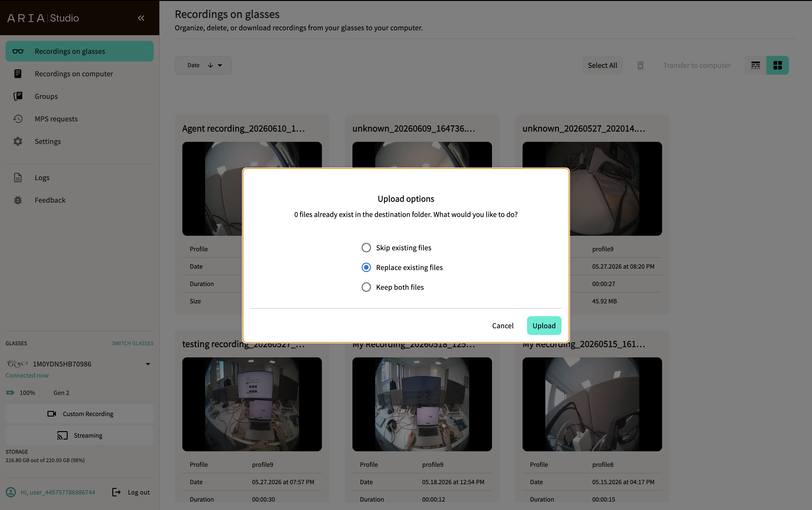Click the Recordings on computer document icon
Image resolution: width=812 pixels, height=510 pixels.
pyautogui.click(x=18, y=73)
